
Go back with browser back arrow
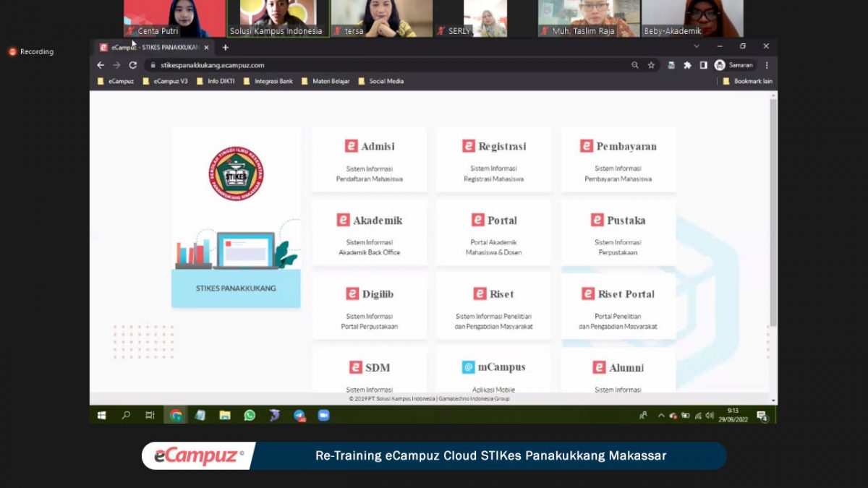coord(101,65)
